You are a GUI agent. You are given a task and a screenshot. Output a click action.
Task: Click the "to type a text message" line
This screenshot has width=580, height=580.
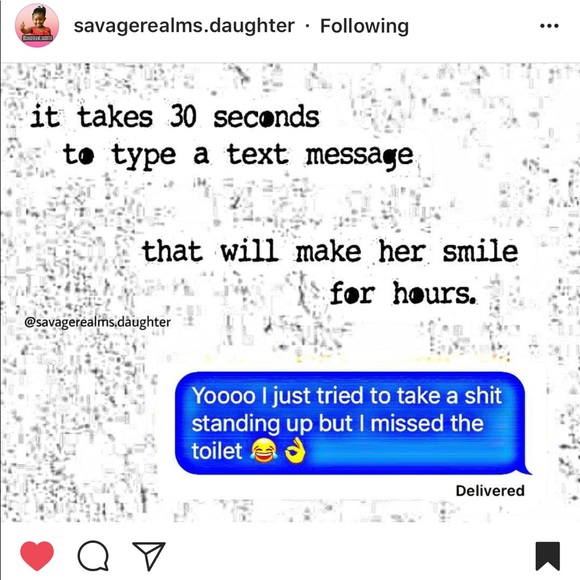[x=238, y=156]
